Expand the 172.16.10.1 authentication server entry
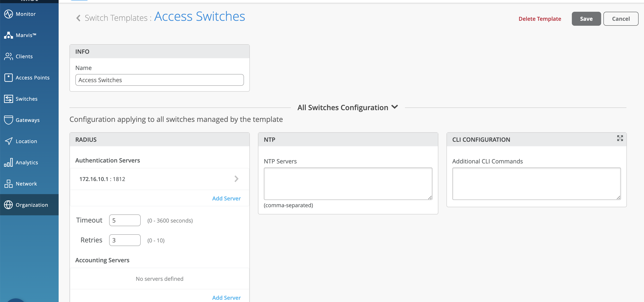Image resolution: width=644 pixels, height=302 pixels. point(236,179)
